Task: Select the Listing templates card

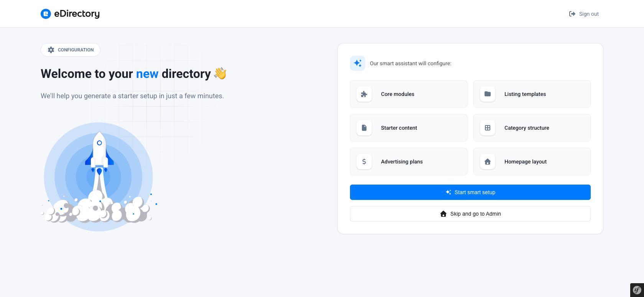Action: 532,94
